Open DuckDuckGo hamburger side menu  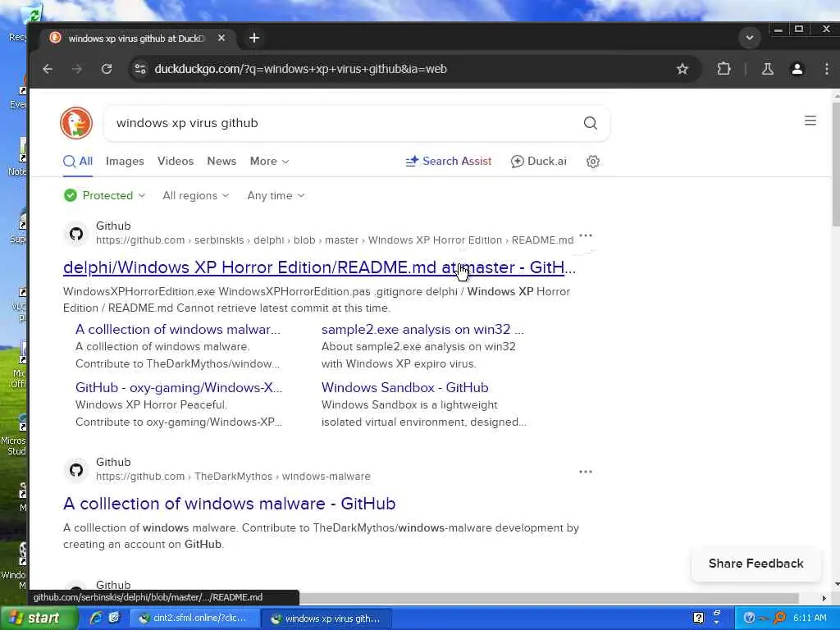[810, 121]
